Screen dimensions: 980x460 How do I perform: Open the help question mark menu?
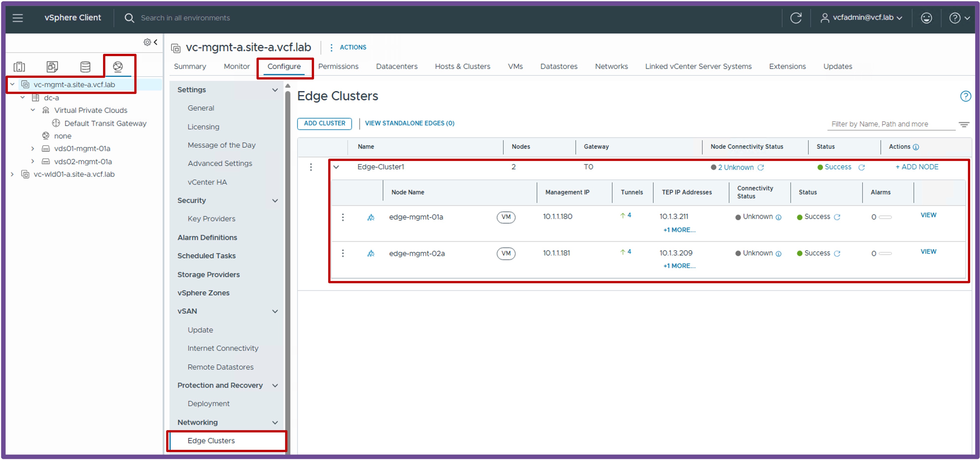click(959, 18)
